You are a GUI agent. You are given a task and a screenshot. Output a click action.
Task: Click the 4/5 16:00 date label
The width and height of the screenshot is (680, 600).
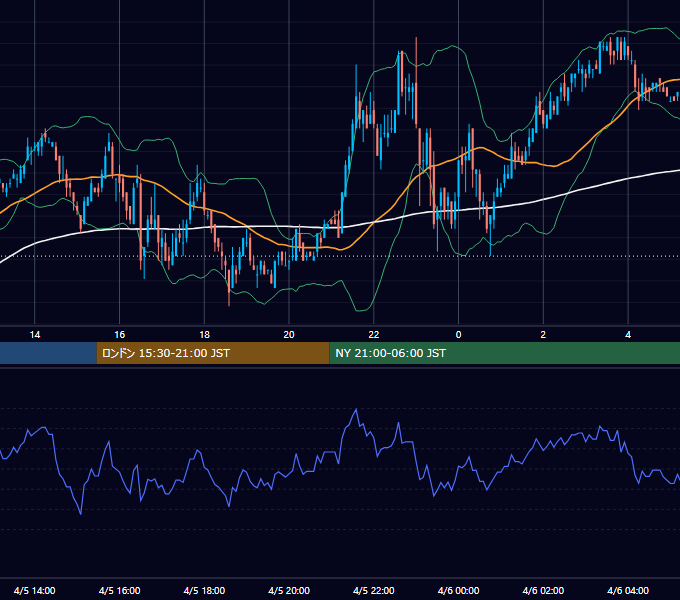coord(120,590)
